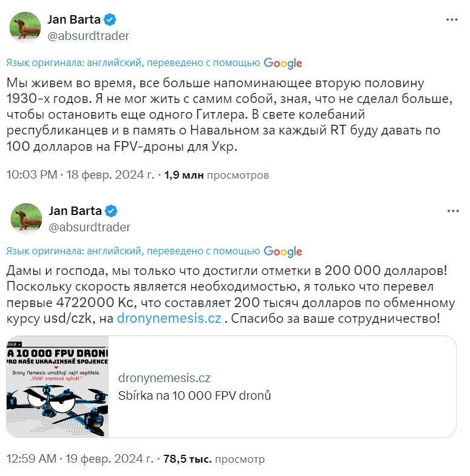
Task: Click Jan Barta name in second tweet
Action: (75, 211)
